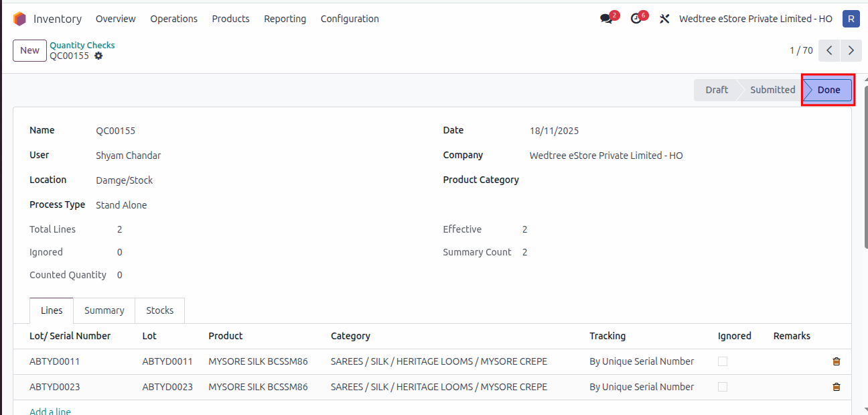Toggle Ignored checkbox for ABTYD0023

click(x=722, y=387)
